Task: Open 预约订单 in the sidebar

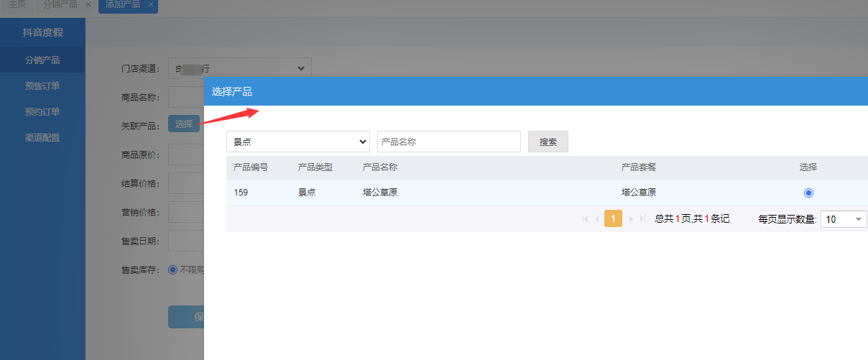Action: (42, 112)
